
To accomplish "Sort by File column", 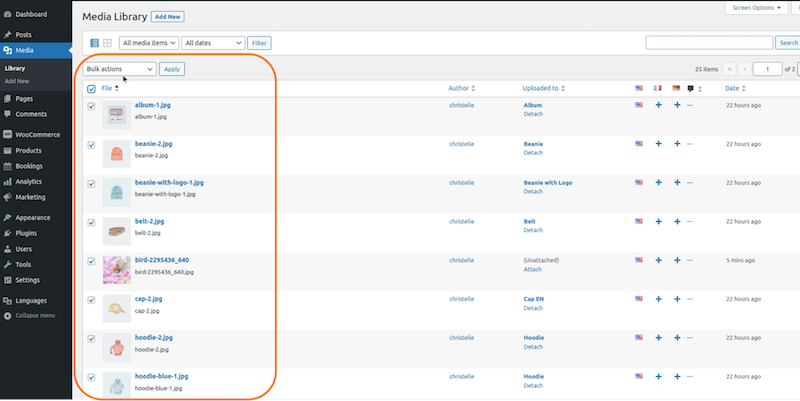I will click(110, 88).
